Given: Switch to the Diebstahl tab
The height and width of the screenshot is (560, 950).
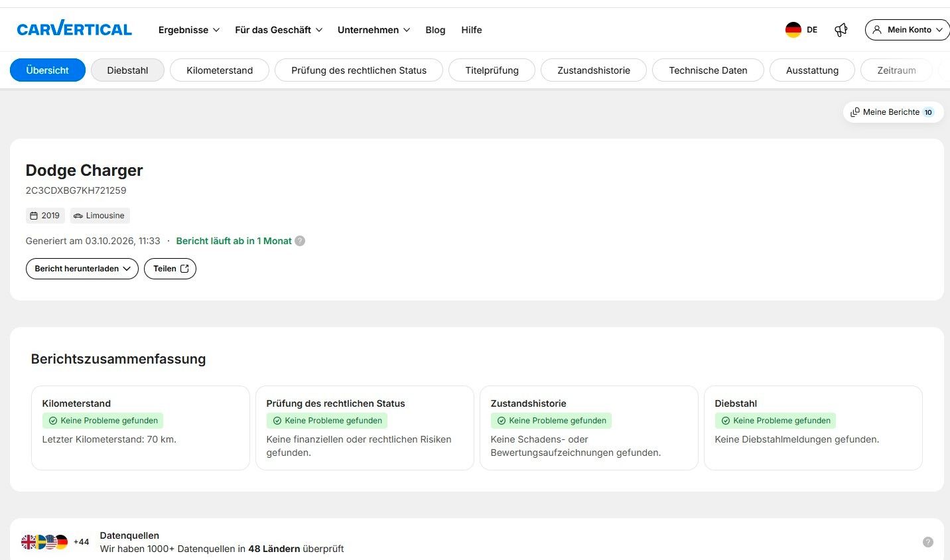Looking at the screenshot, I should 127,70.
